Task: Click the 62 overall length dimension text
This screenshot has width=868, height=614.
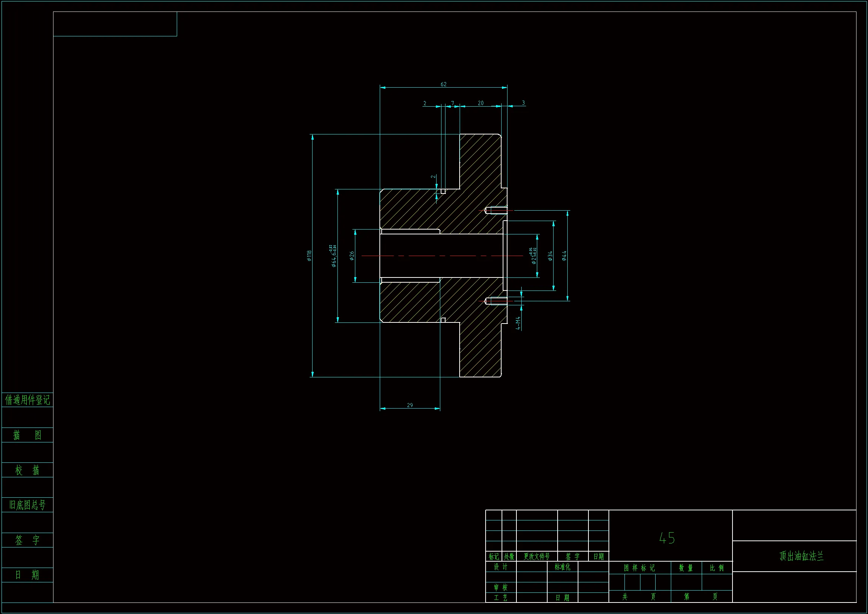Action: (443, 84)
